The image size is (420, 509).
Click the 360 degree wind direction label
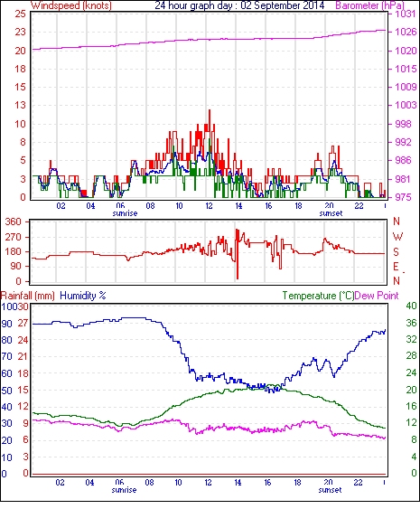point(13,222)
